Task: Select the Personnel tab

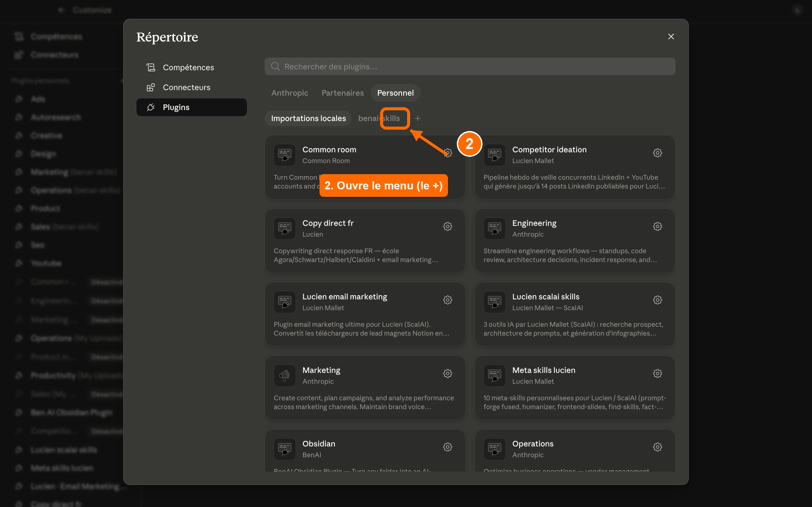Action: 395,93
